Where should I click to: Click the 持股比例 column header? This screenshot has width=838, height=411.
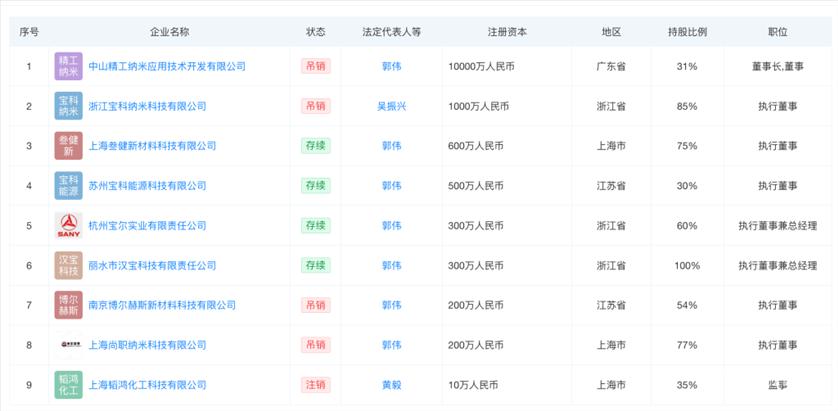click(686, 32)
